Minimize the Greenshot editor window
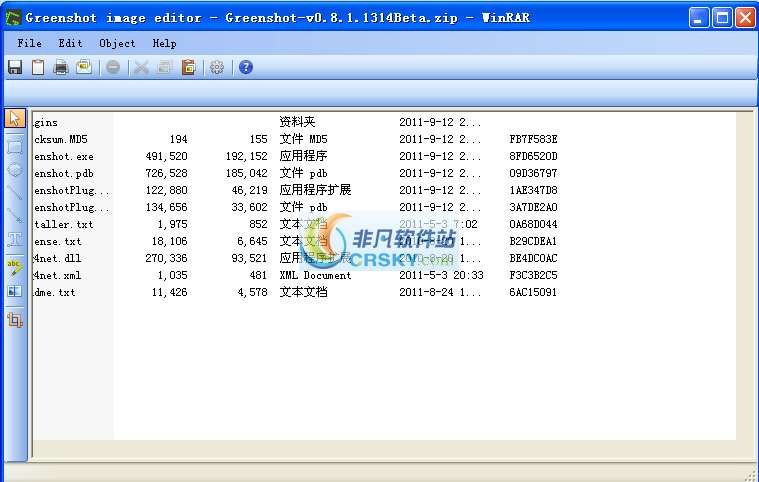The width and height of the screenshot is (759, 482). pyautogui.click(x=698, y=18)
